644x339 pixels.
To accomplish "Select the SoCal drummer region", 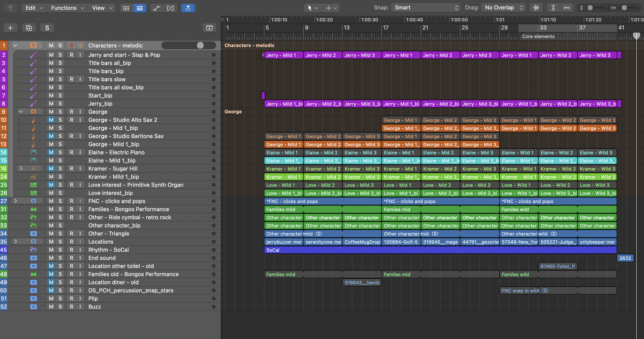I will (440, 250).
